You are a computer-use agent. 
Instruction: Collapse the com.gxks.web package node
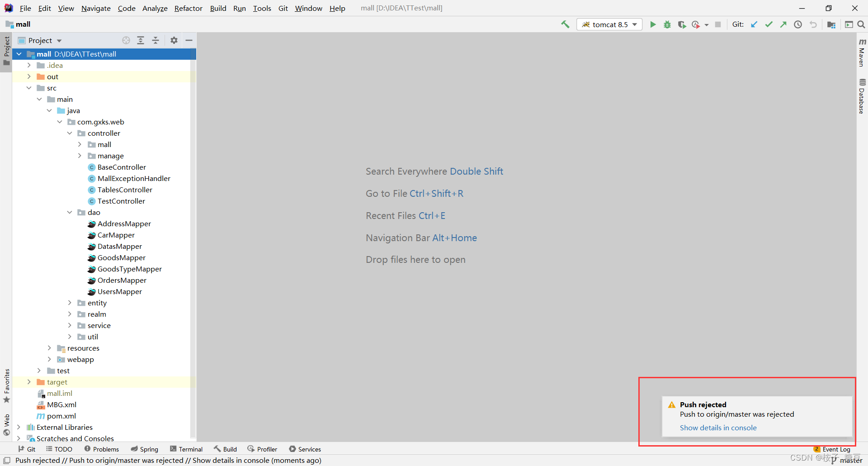[x=60, y=122]
